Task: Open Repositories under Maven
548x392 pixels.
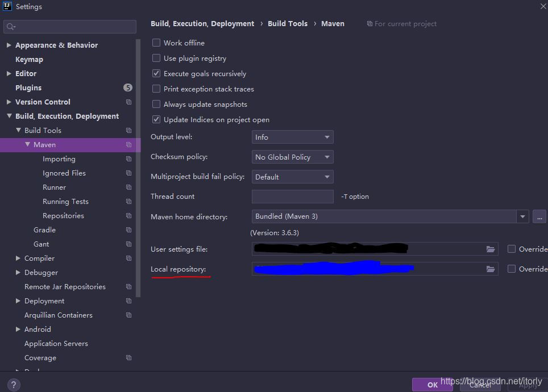Action: (63, 215)
